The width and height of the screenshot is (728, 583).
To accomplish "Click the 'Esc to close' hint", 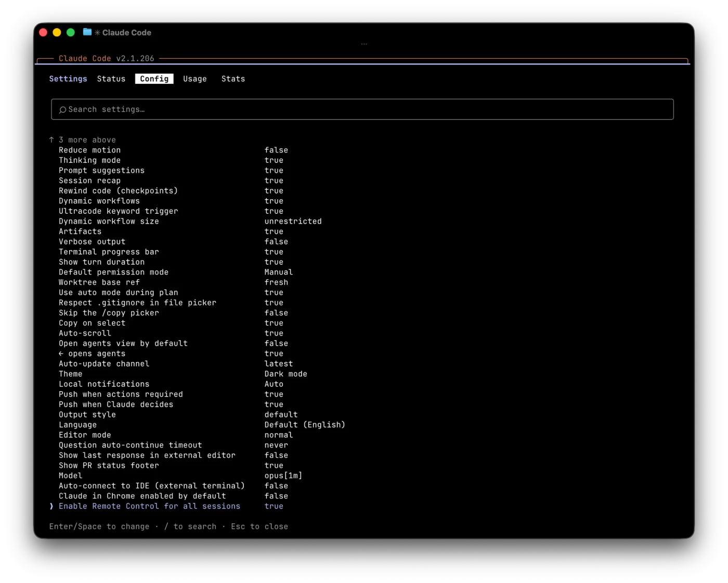I will (259, 527).
